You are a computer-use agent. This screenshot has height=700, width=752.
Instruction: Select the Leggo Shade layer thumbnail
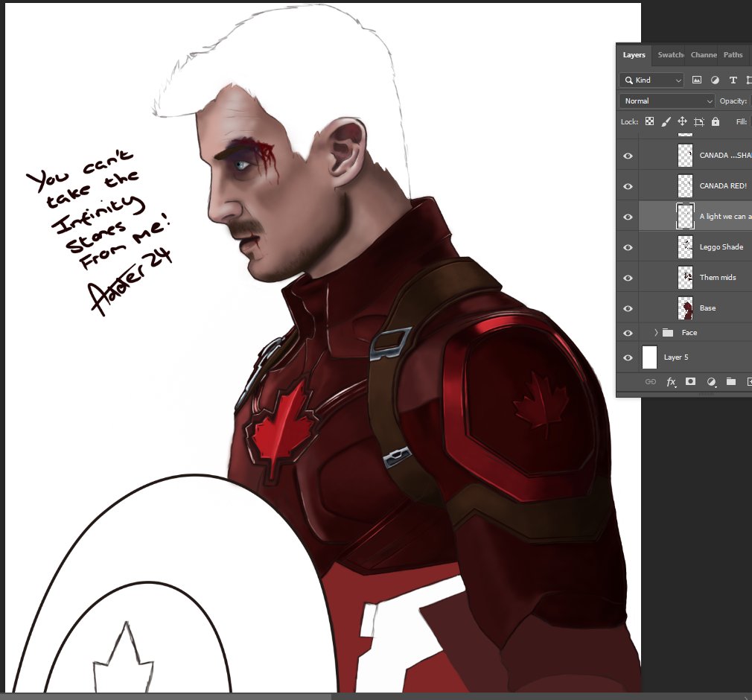pyautogui.click(x=685, y=247)
